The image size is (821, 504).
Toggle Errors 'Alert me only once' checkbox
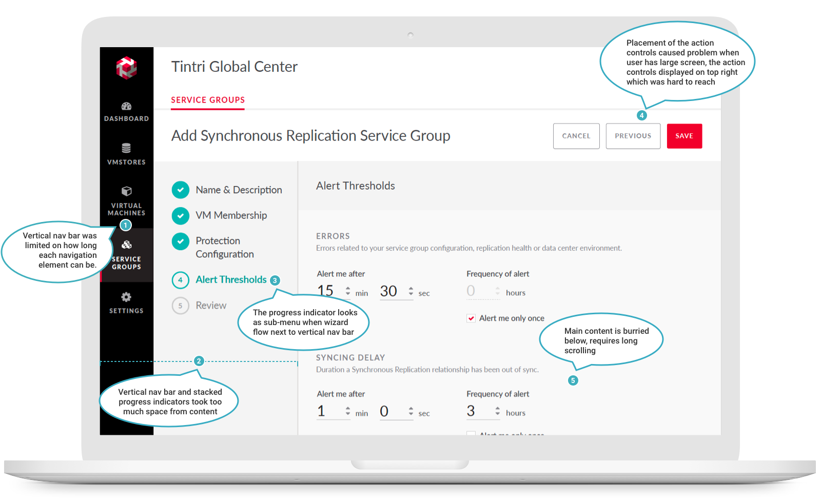pyautogui.click(x=471, y=318)
